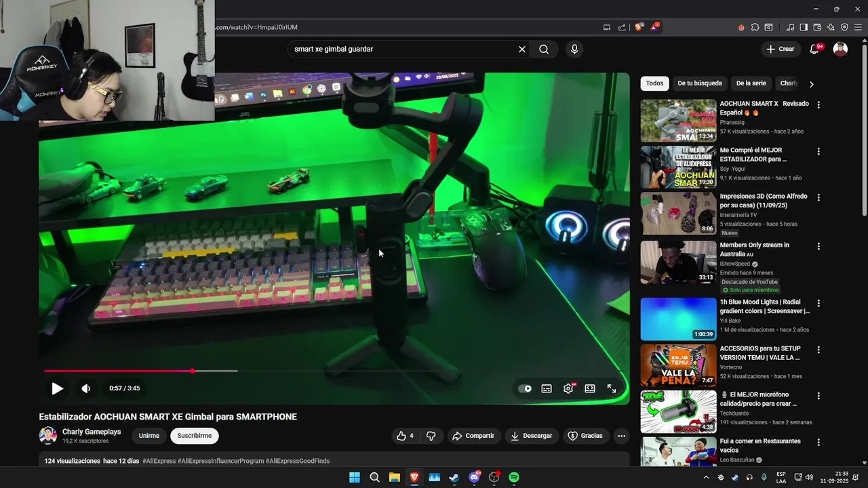Download the video with Descargar
This screenshot has width=868, height=488.
532,436
